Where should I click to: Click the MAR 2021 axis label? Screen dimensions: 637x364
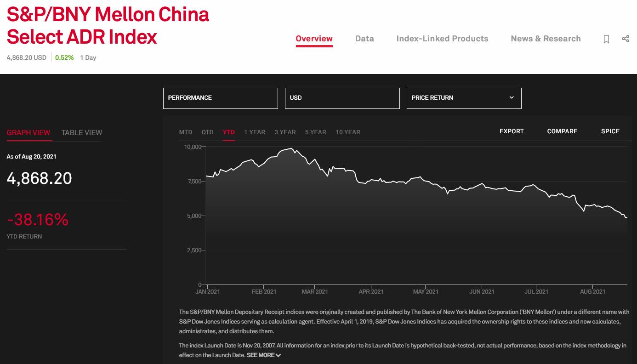pos(315,291)
